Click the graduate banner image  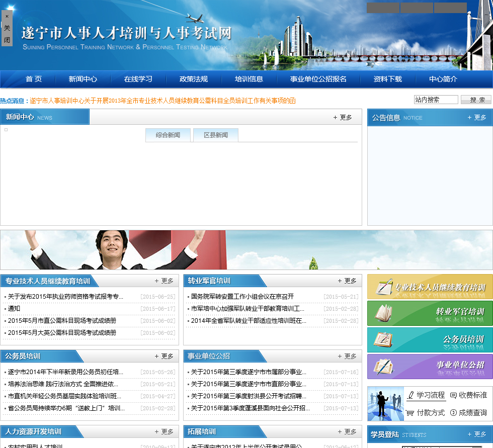[246, 250]
